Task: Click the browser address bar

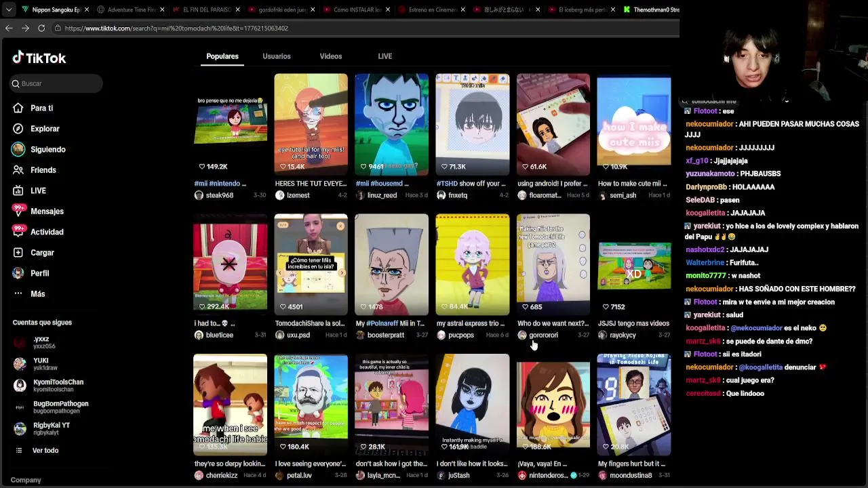Action: [x=366, y=28]
